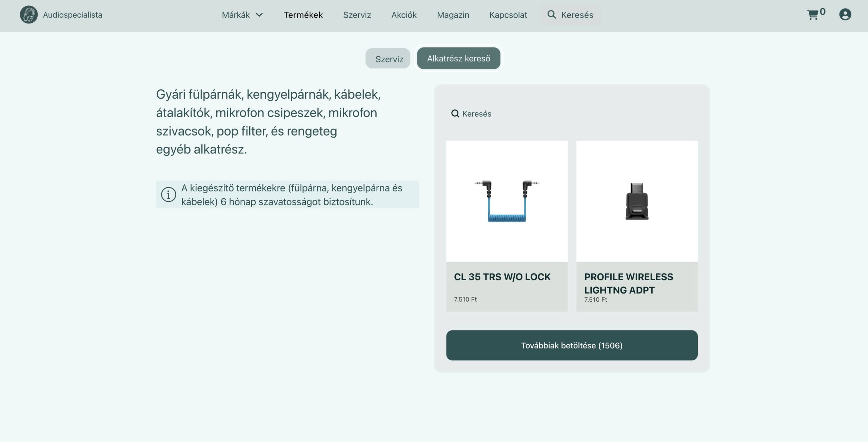This screenshot has height=442, width=868.
Task: Focus the header Keresés search field
Action: pyautogui.click(x=571, y=15)
